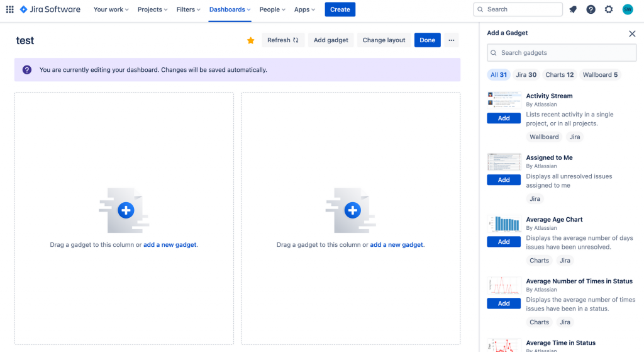
Task: Click the Assigned to Me title
Action: [549, 157]
